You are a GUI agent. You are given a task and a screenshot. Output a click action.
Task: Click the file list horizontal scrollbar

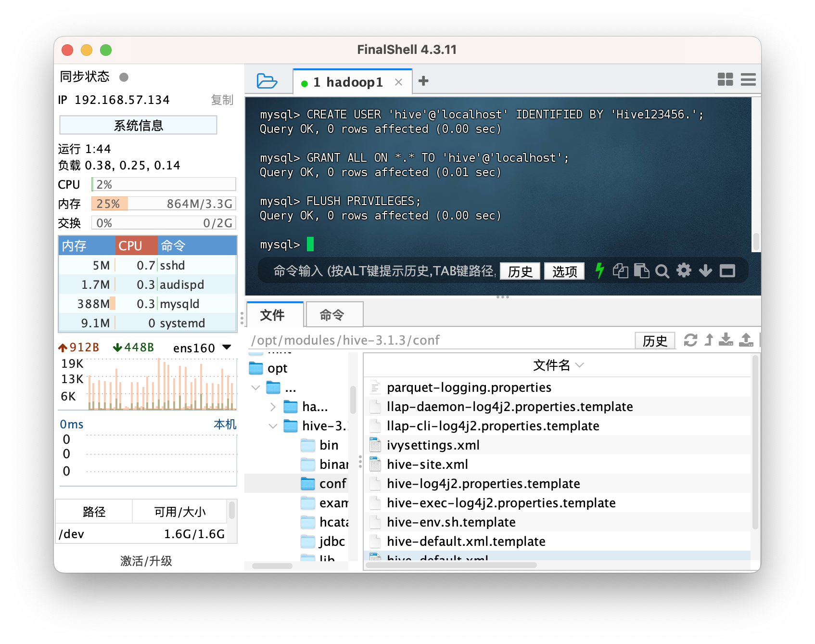point(451,565)
